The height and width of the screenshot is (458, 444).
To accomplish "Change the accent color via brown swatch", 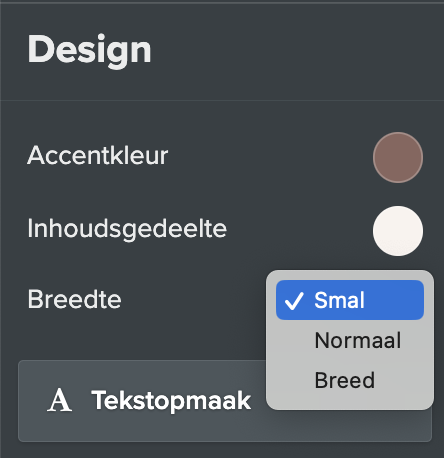I will tap(398, 157).
